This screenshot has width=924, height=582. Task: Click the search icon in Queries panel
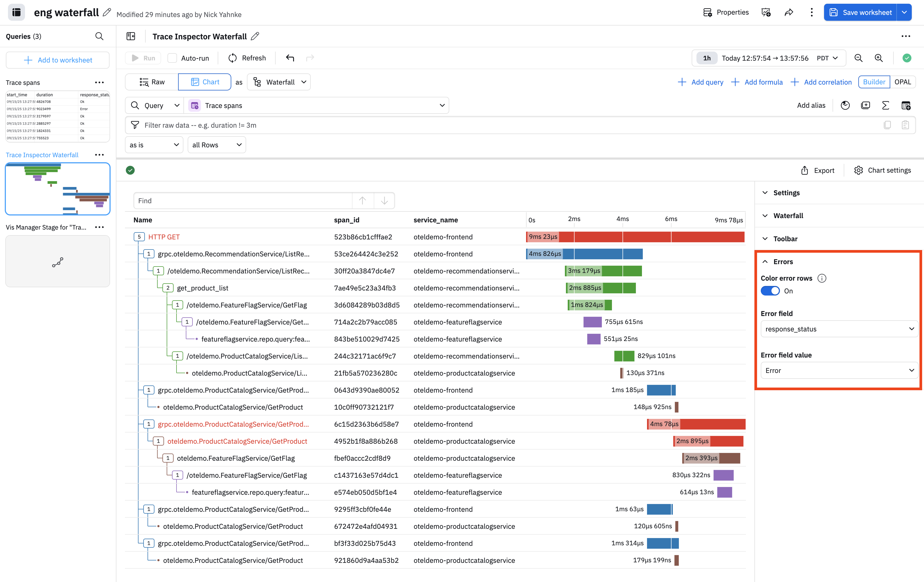[x=99, y=36]
